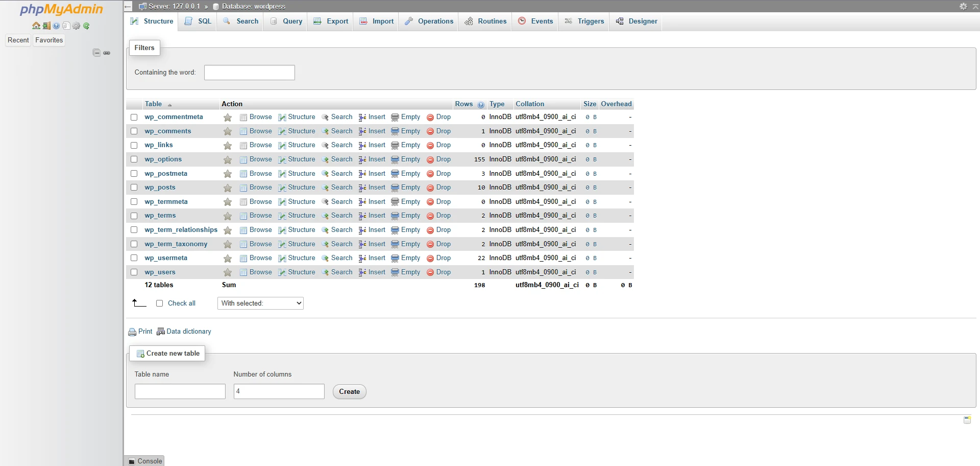The height and width of the screenshot is (466, 980).
Task: Open the Designer tab
Action: pyautogui.click(x=636, y=21)
